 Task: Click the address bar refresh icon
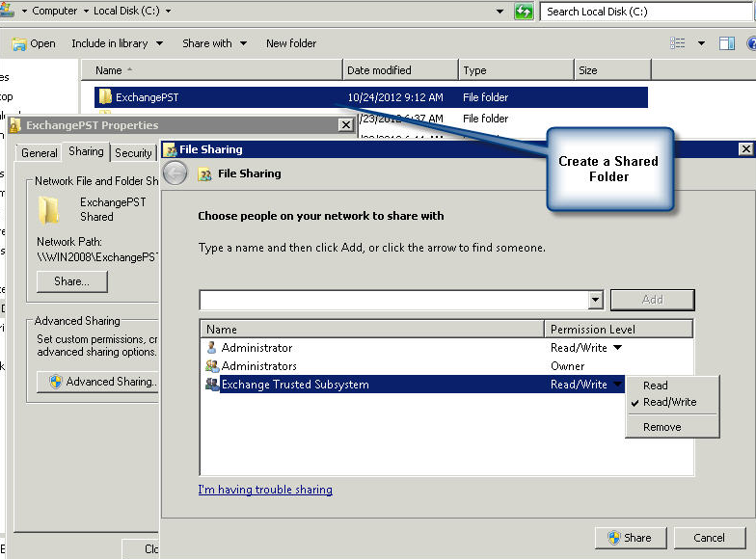[524, 12]
